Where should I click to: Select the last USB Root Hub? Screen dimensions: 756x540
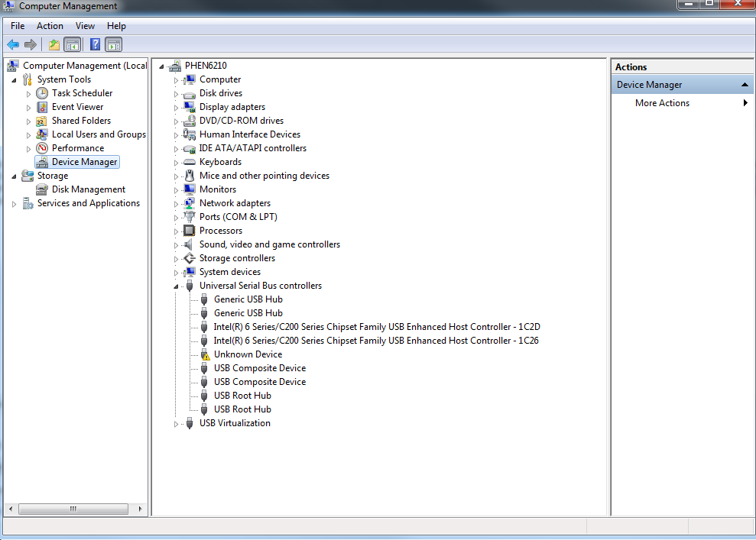pos(242,409)
